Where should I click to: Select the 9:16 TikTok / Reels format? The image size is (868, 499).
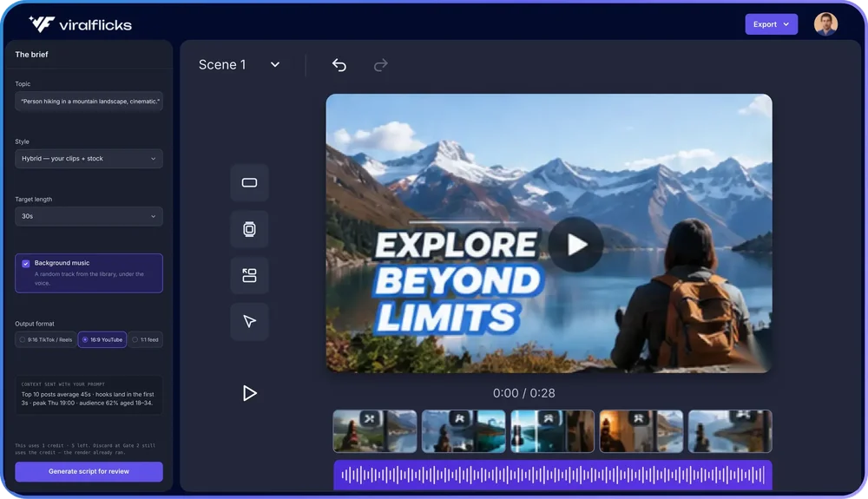pyautogui.click(x=46, y=339)
